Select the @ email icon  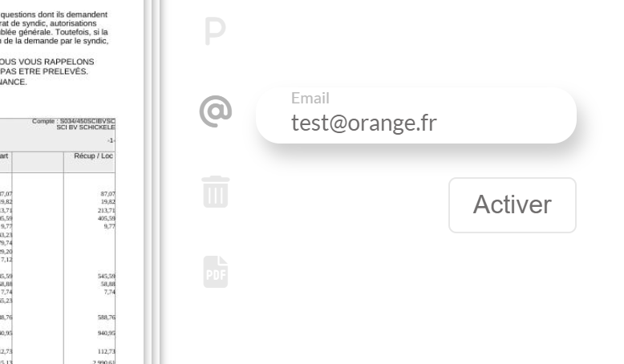click(215, 111)
